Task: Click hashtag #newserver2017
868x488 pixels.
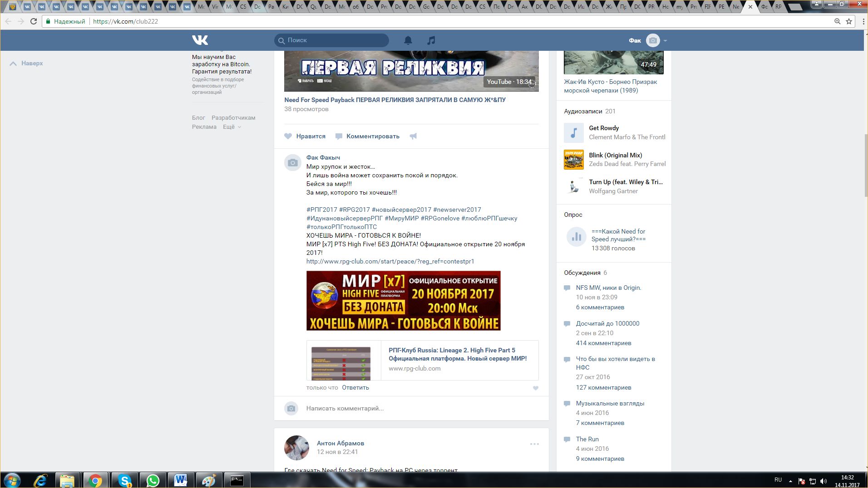Action: pos(457,210)
